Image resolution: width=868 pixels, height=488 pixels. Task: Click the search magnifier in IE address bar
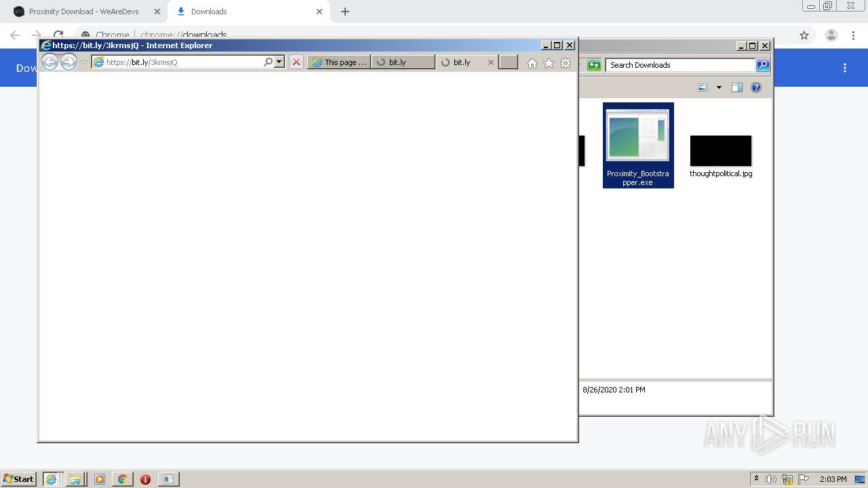(x=269, y=62)
